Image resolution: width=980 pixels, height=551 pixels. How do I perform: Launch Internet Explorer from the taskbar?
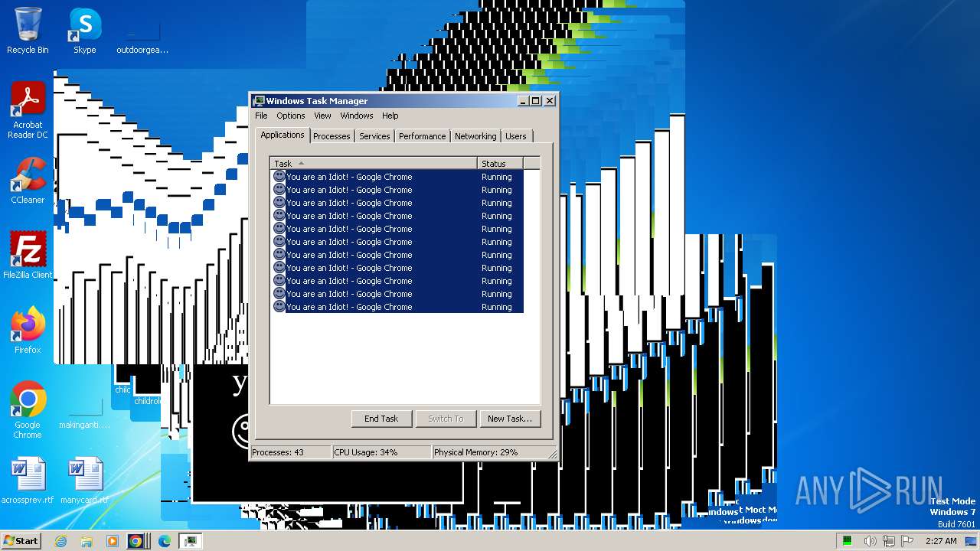point(60,541)
